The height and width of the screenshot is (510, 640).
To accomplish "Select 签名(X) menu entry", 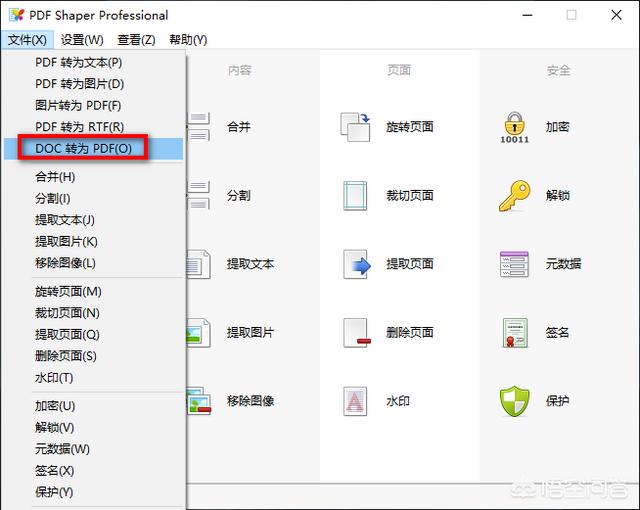I will click(93, 471).
